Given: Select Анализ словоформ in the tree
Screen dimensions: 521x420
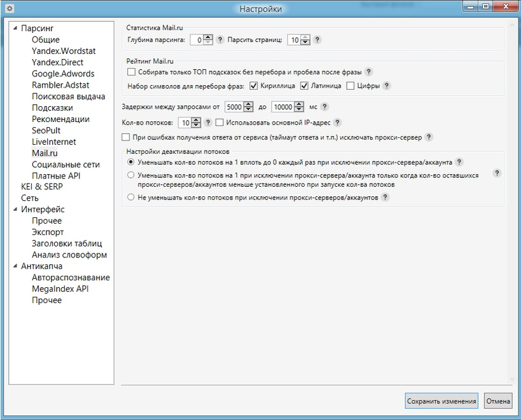Looking at the screenshot, I should (x=69, y=255).
